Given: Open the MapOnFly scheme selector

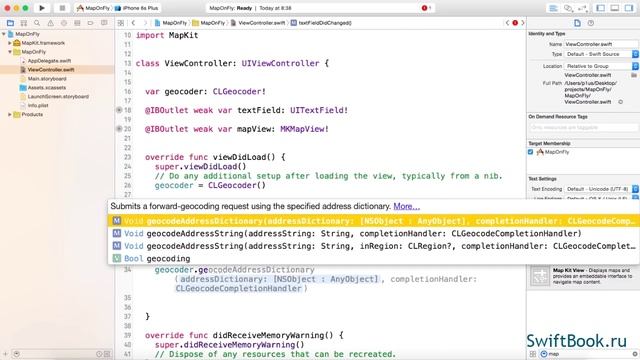Looking at the screenshot, I should [x=93, y=8].
